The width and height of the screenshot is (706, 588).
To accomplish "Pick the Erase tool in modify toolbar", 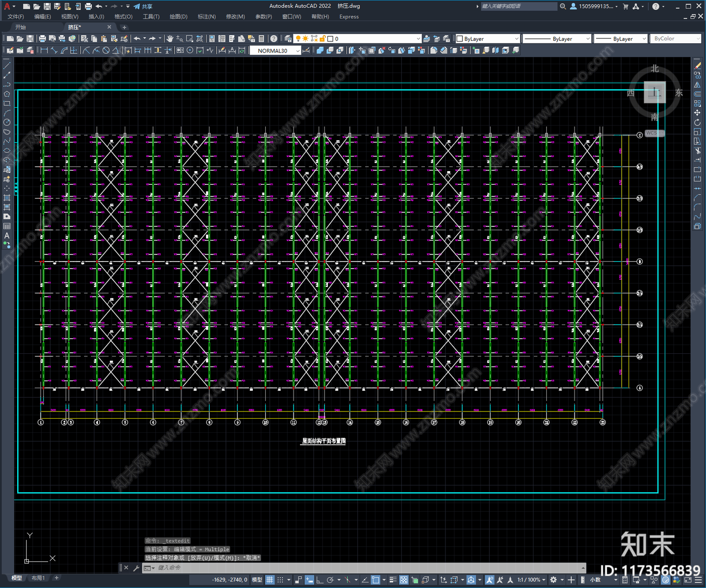I will click(x=697, y=65).
